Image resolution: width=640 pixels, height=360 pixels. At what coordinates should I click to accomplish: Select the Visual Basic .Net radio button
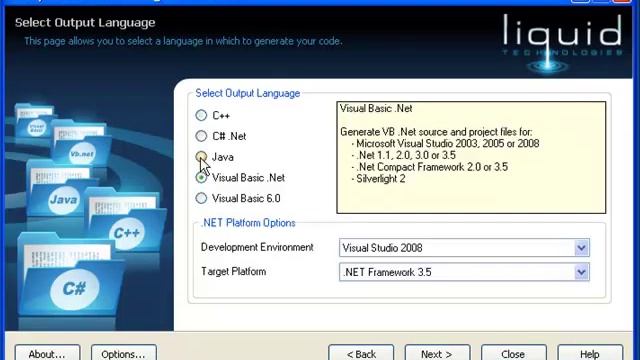[201, 178]
